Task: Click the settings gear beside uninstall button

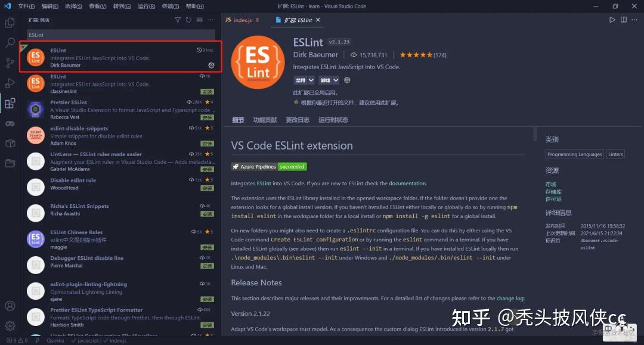Action: pyautogui.click(x=347, y=80)
